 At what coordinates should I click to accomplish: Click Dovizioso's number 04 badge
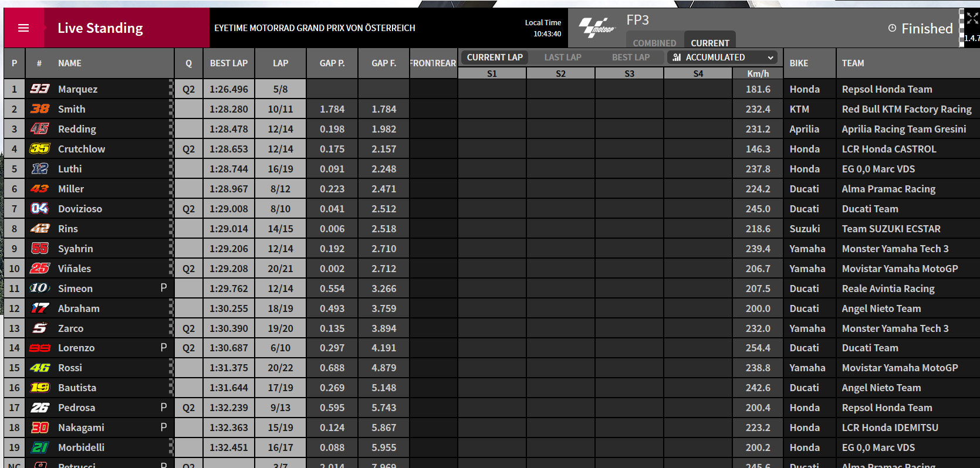click(40, 209)
